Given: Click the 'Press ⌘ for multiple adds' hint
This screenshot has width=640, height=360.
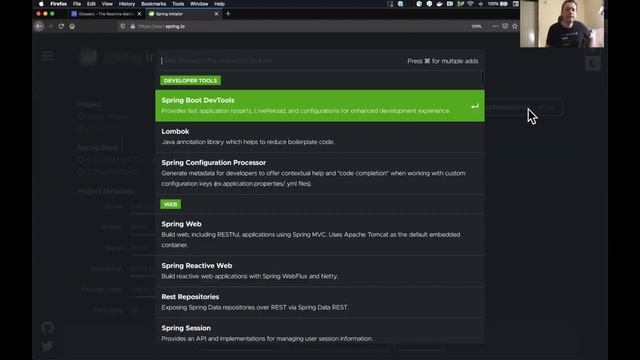Looking at the screenshot, I should coord(442,61).
